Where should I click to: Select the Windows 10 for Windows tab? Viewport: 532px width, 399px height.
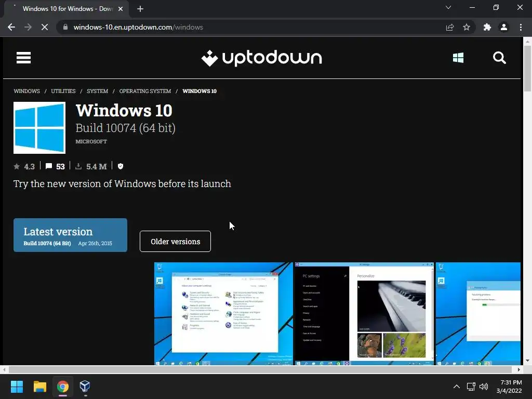[66, 9]
